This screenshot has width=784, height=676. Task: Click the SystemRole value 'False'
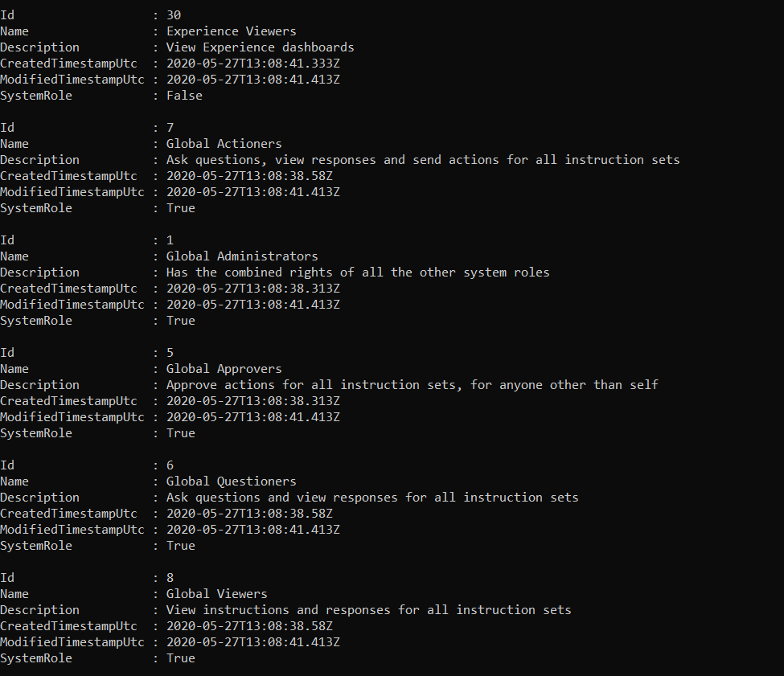pyautogui.click(x=184, y=96)
